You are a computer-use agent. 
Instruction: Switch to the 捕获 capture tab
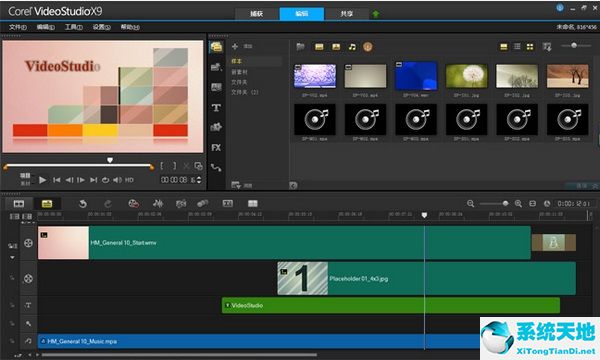click(256, 14)
